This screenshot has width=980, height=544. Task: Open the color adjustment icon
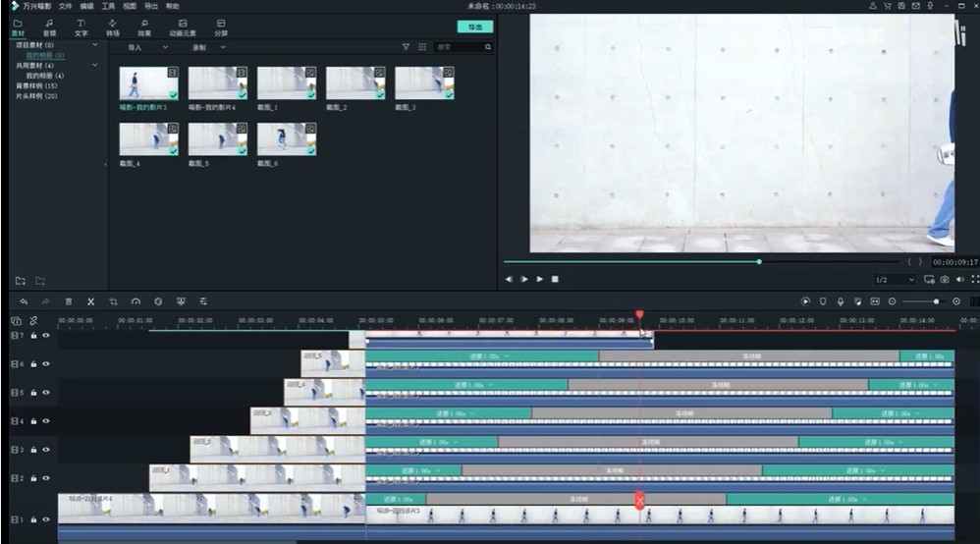tap(158, 301)
